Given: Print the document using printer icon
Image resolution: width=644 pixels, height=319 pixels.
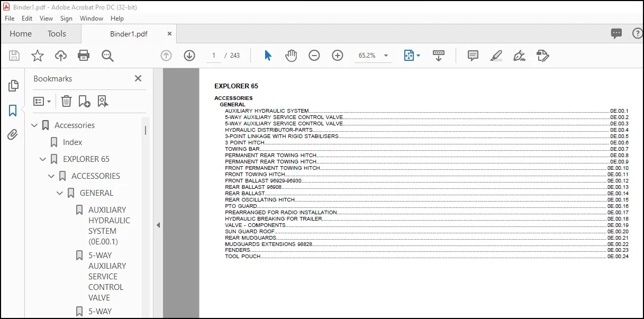Looking at the screenshot, I should pos(84,56).
